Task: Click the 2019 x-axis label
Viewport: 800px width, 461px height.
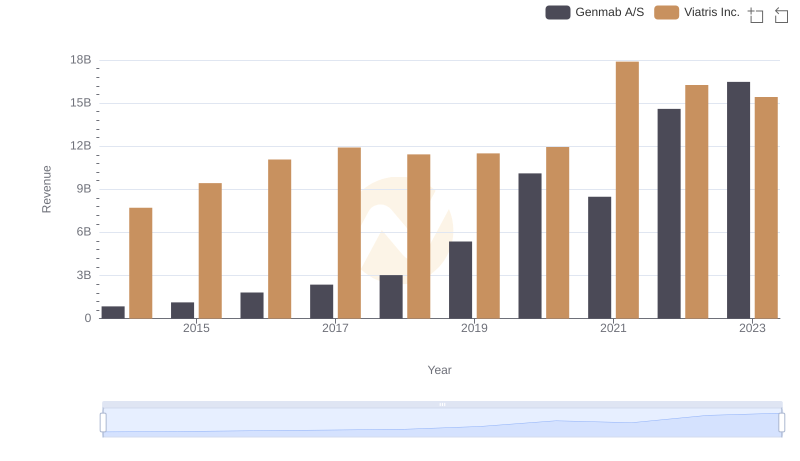Action: pyautogui.click(x=474, y=328)
